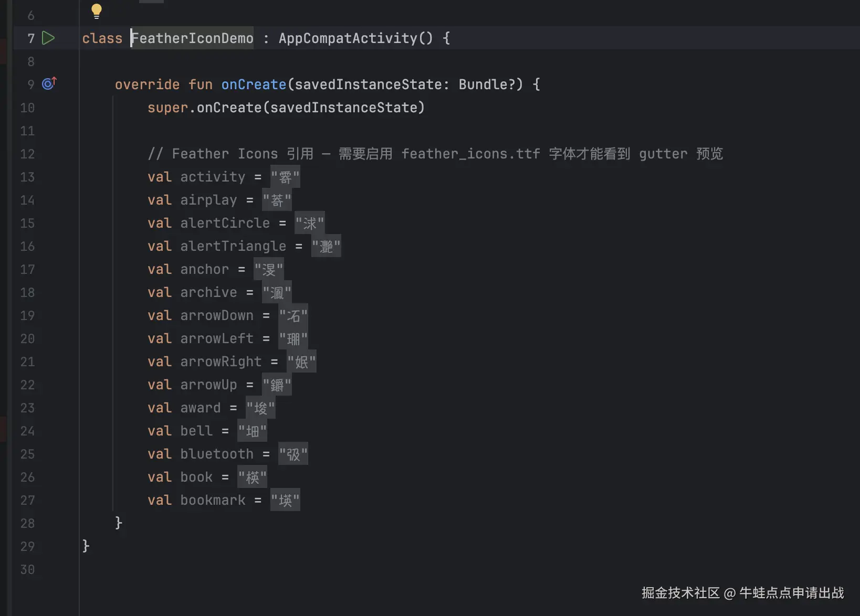Screen dimensions: 860x616
Task: Run FeatherIconDemo via green gutter arrow
Action: click(x=48, y=38)
